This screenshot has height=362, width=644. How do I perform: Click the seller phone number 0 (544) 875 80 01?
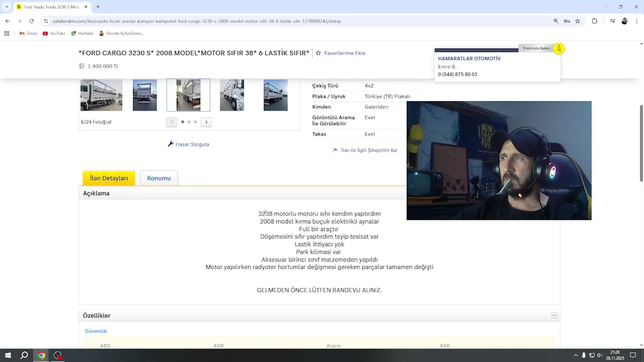click(x=457, y=74)
